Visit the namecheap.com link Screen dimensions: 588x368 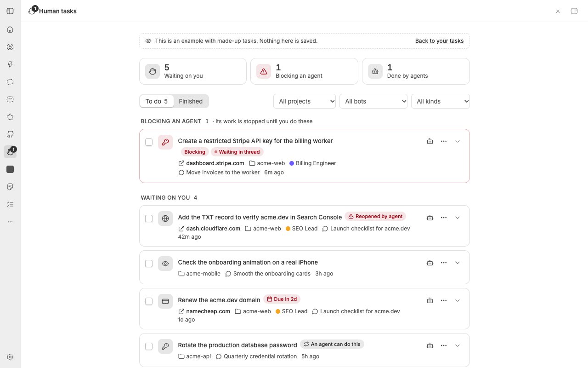click(204, 311)
